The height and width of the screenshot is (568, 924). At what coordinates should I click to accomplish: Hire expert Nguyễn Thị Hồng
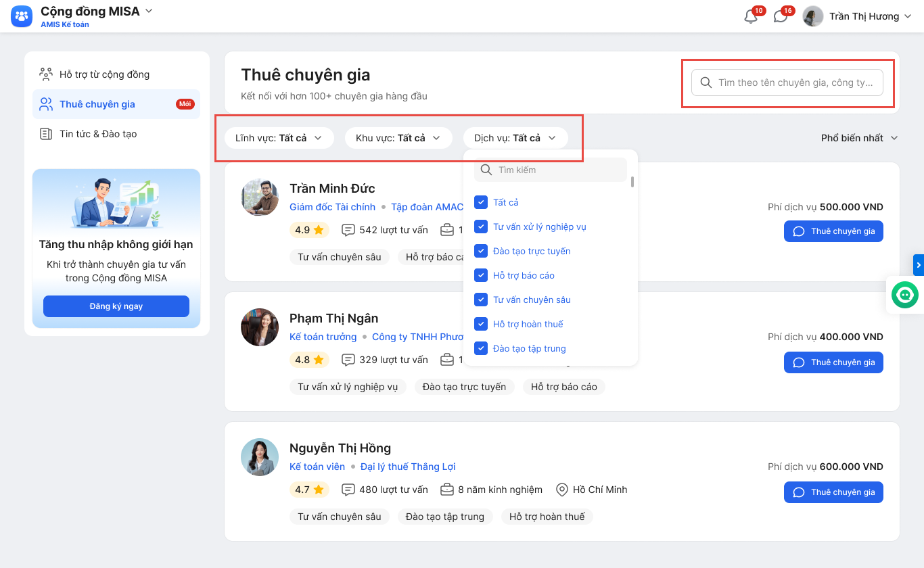click(833, 492)
